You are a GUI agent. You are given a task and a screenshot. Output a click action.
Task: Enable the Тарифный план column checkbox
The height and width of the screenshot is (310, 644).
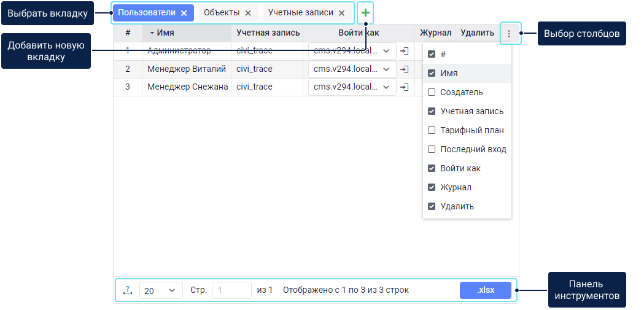tap(432, 130)
